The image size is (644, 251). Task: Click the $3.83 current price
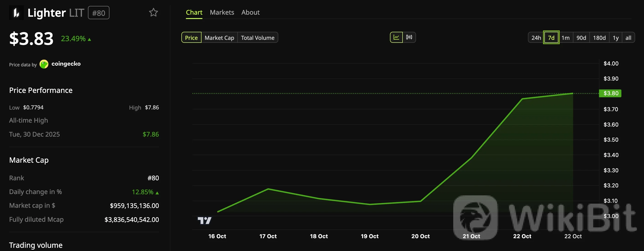point(31,39)
